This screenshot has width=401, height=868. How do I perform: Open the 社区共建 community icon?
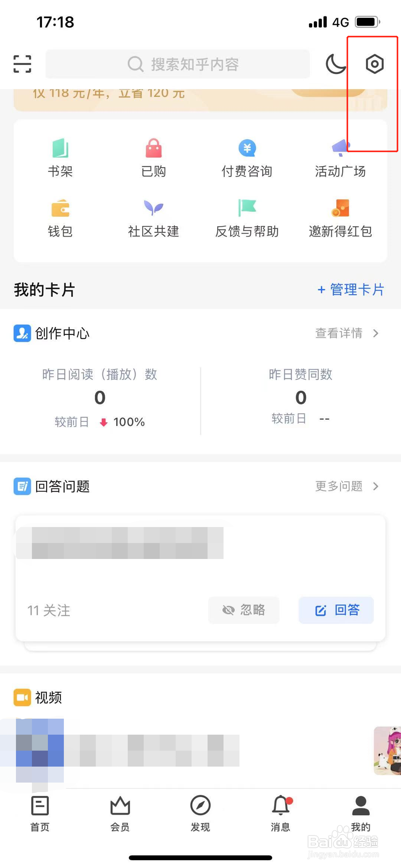[154, 208]
